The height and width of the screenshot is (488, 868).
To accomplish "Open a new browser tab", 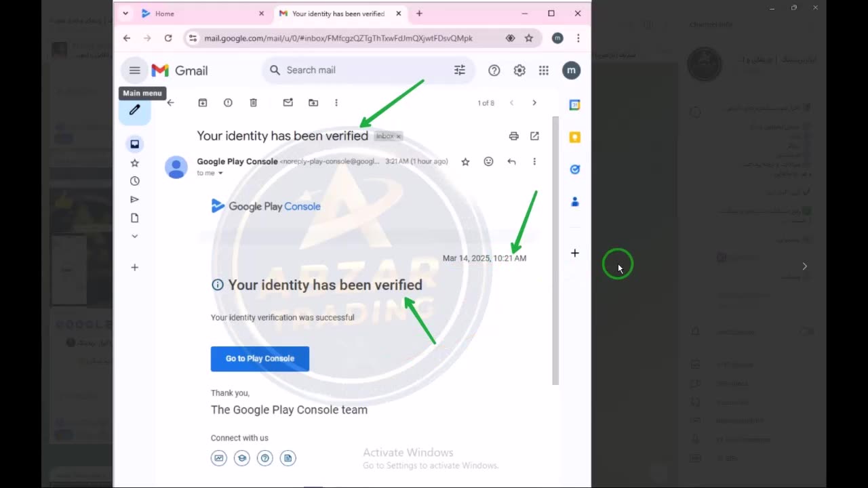I will pos(419,14).
